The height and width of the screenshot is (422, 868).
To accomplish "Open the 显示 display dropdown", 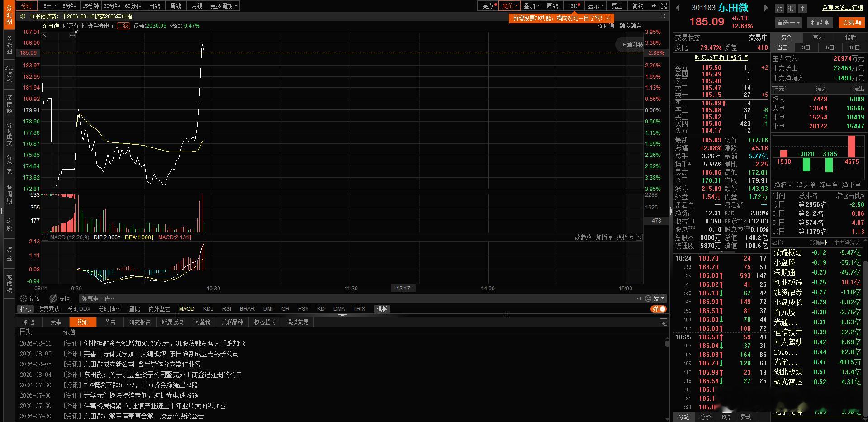I will point(596,6).
